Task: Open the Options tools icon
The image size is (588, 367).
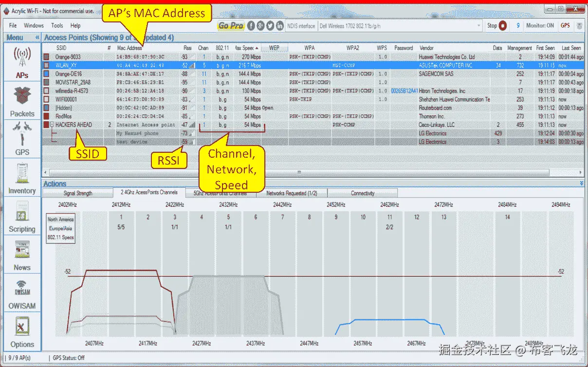Action: 22,326
